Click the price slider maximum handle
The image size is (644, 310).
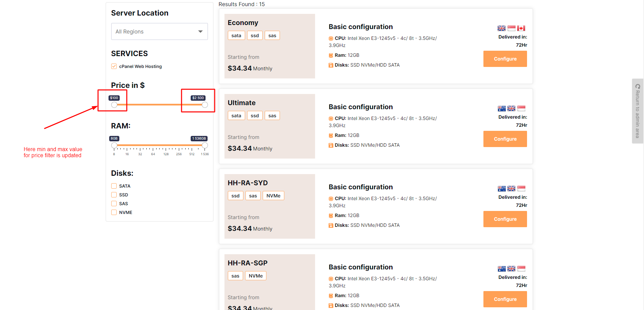[x=205, y=105]
